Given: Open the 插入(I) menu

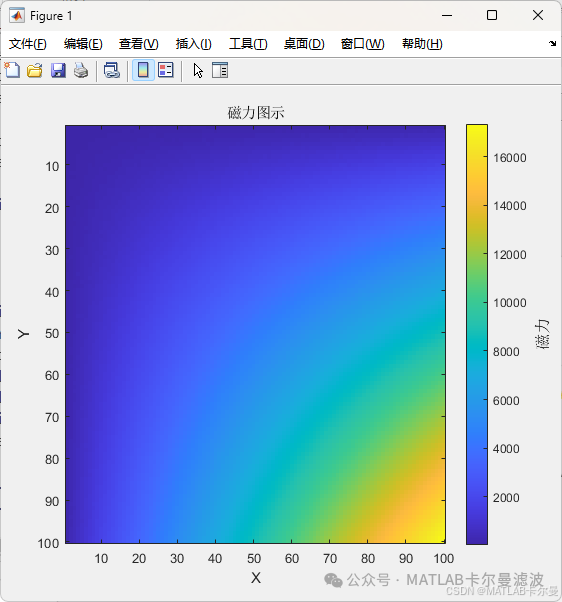Looking at the screenshot, I should [193, 44].
